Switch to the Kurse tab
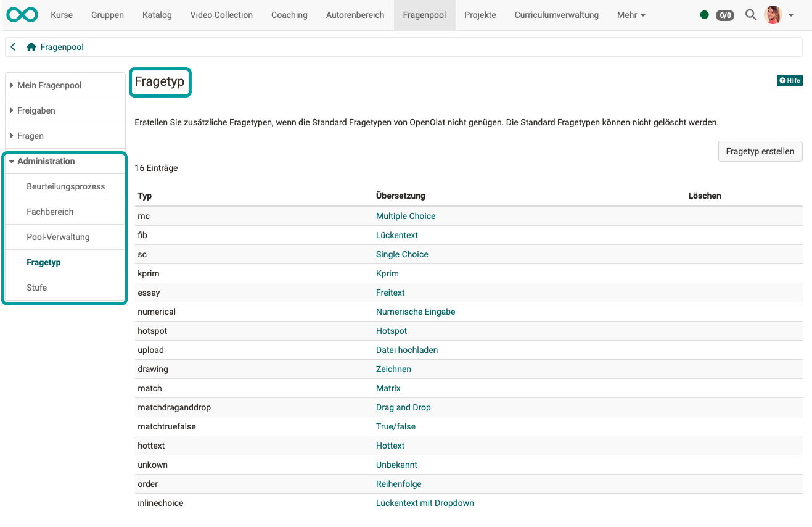812x527 pixels. pyautogui.click(x=61, y=15)
